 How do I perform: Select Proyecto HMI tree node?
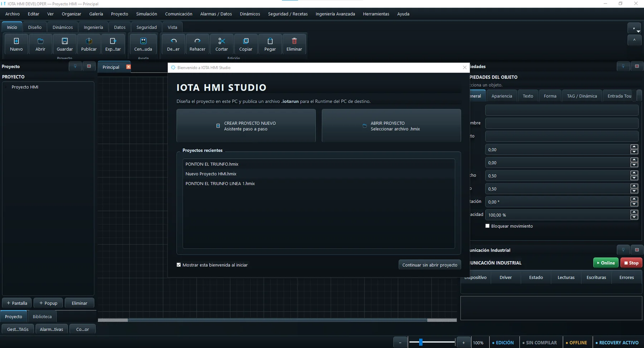(x=25, y=87)
